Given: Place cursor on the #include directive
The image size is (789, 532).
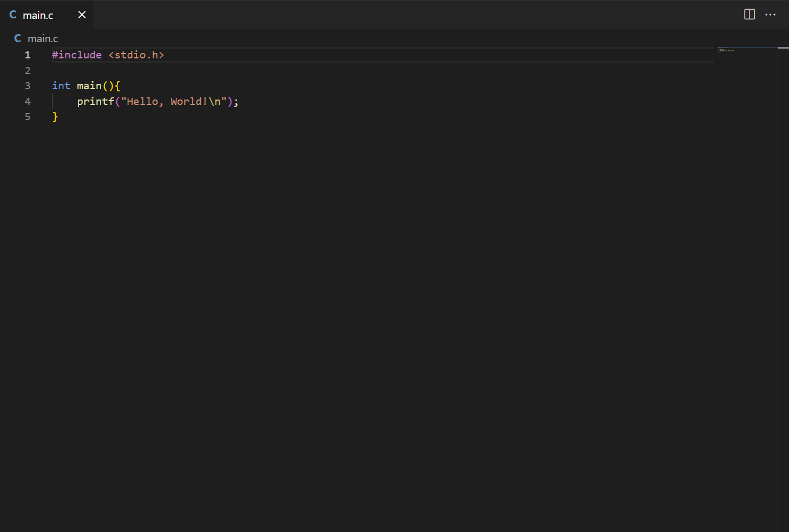Looking at the screenshot, I should coord(76,55).
